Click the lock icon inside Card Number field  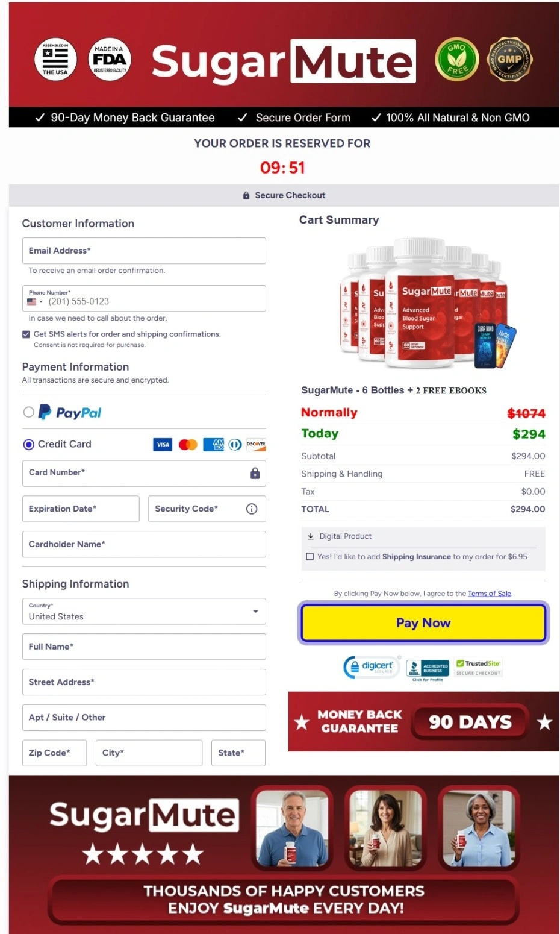pyautogui.click(x=255, y=473)
